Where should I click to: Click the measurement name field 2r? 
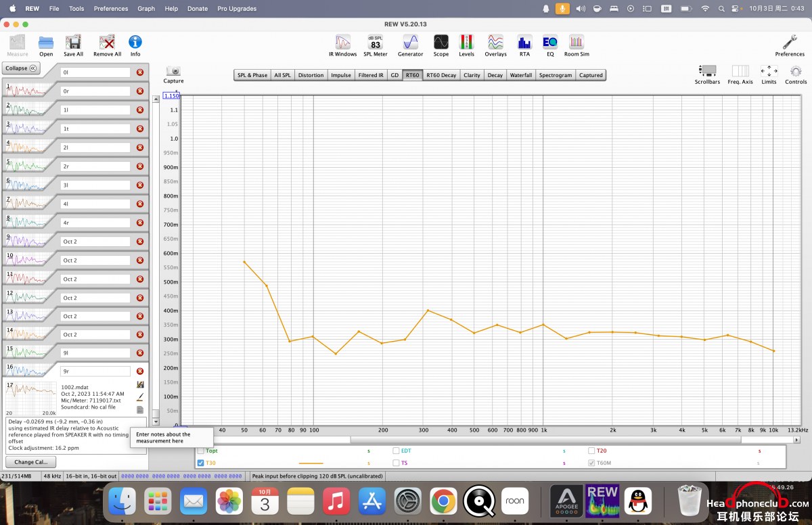tap(95, 166)
